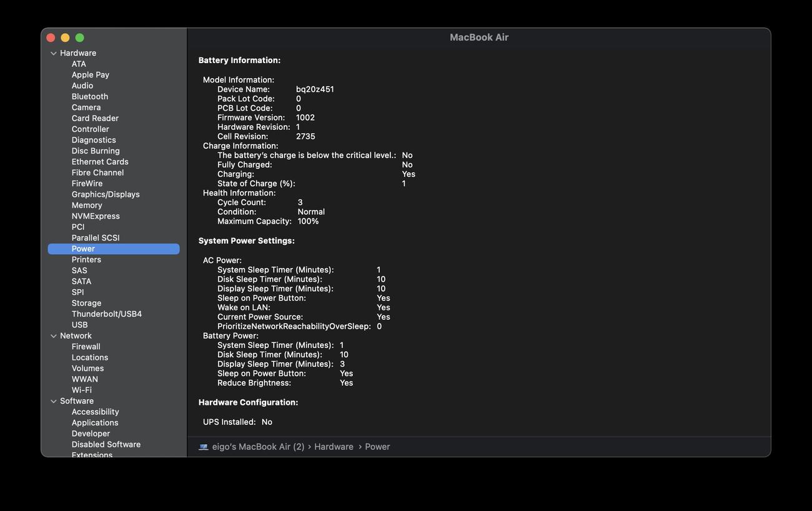Select Storage in the sidebar

point(86,304)
